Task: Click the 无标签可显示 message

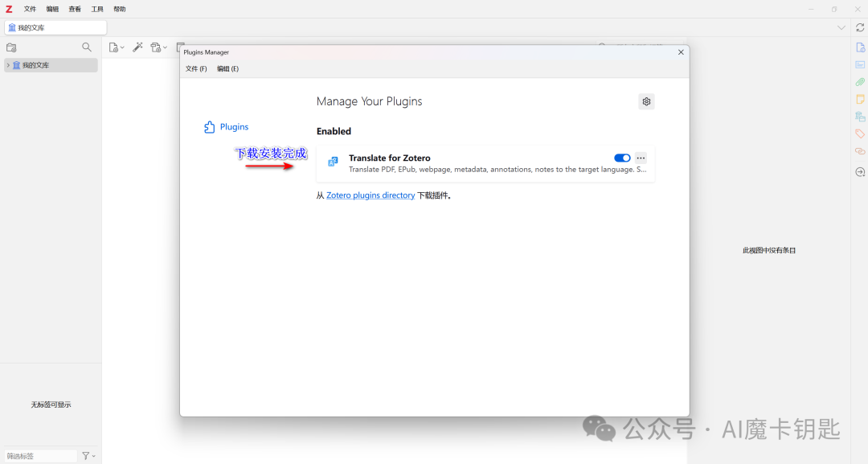Action: click(51, 404)
